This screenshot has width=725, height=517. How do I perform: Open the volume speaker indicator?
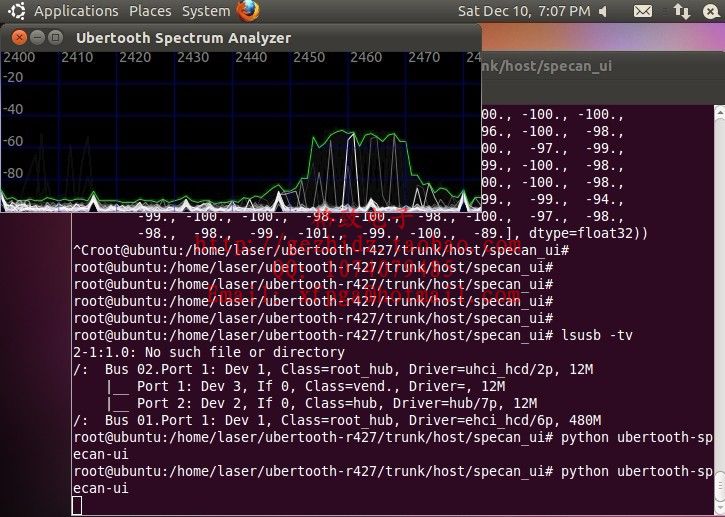[x=602, y=11]
